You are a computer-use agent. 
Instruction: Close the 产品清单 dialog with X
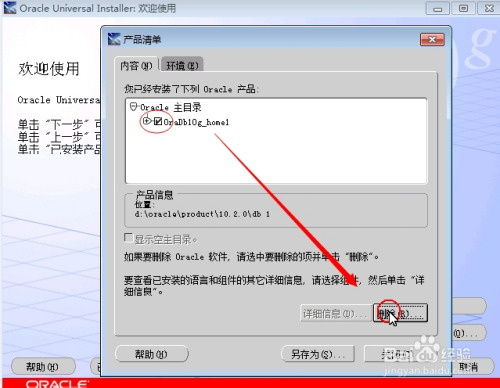coord(432,40)
